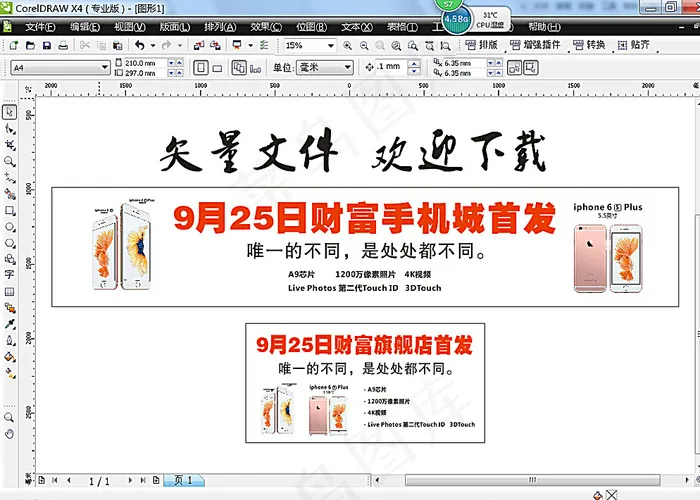
Task: Paste from clipboard
Action: pos(118,45)
